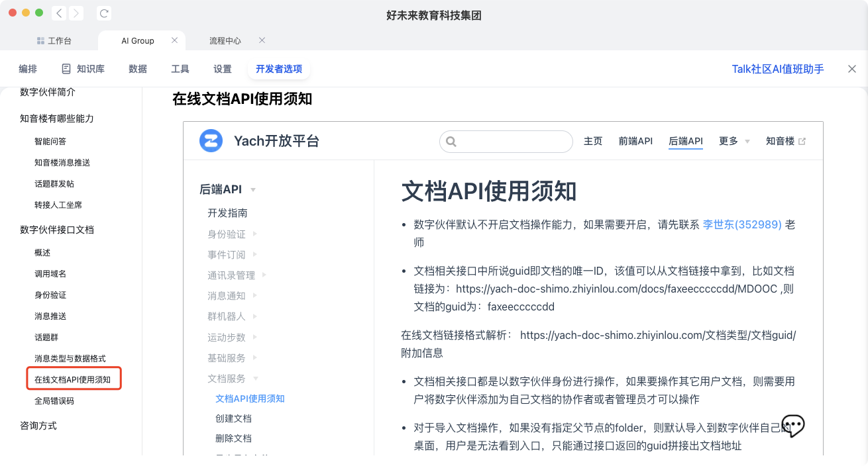The width and height of the screenshot is (868, 466).
Task: Open the chat bubble assistant icon
Action: pos(793,425)
